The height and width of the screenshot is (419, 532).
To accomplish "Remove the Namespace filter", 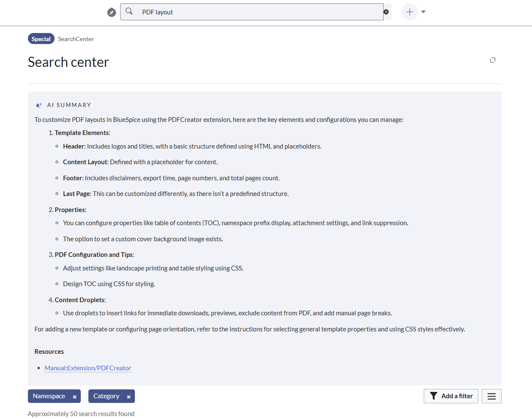I will [74, 397].
